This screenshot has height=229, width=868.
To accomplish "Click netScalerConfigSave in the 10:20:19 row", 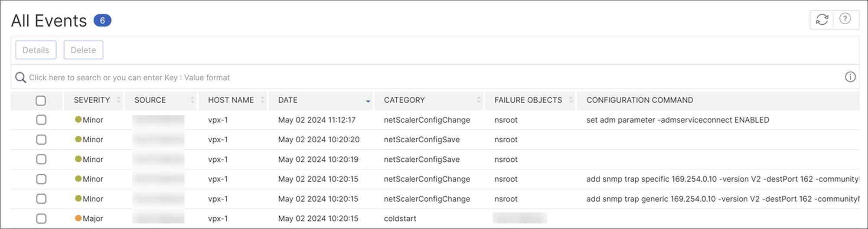I will pyautogui.click(x=421, y=160).
